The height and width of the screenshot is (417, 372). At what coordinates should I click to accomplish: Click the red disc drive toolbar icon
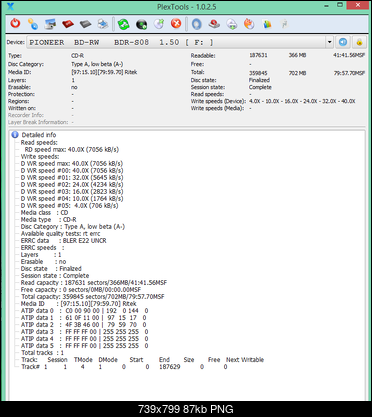(x=214, y=24)
